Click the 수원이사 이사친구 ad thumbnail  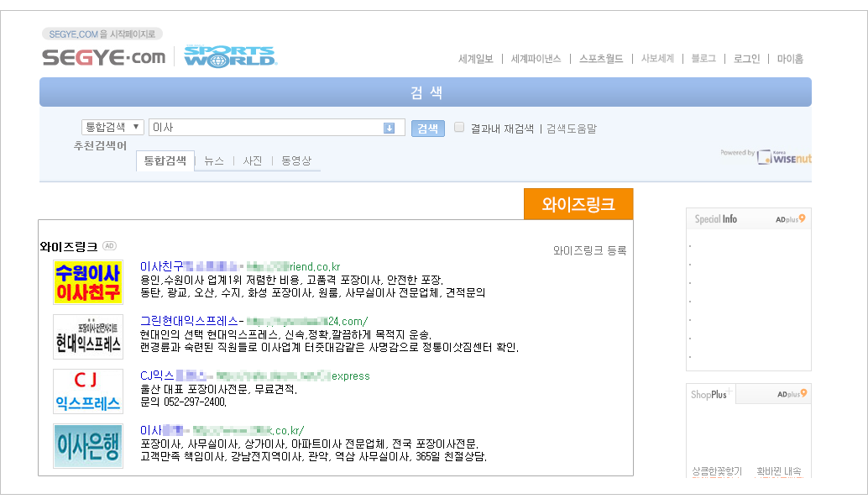[x=88, y=282]
